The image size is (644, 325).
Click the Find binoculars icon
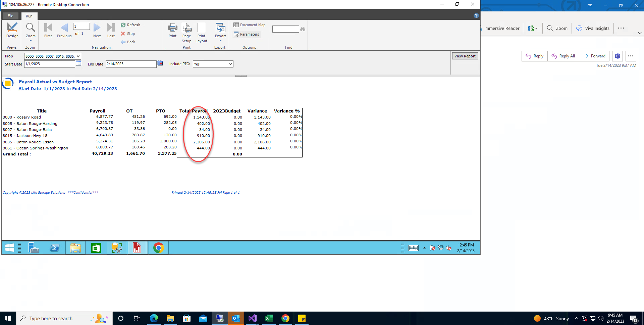(x=303, y=29)
